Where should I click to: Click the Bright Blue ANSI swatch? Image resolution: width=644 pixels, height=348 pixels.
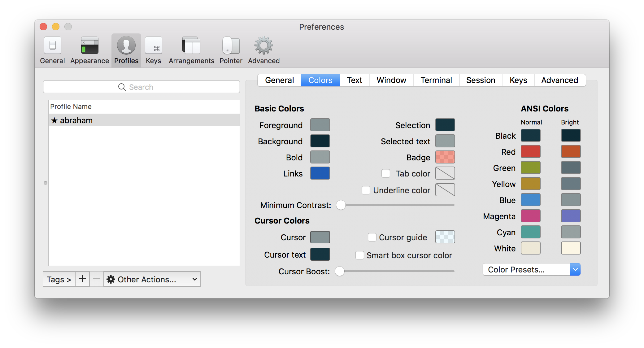point(571,200)
